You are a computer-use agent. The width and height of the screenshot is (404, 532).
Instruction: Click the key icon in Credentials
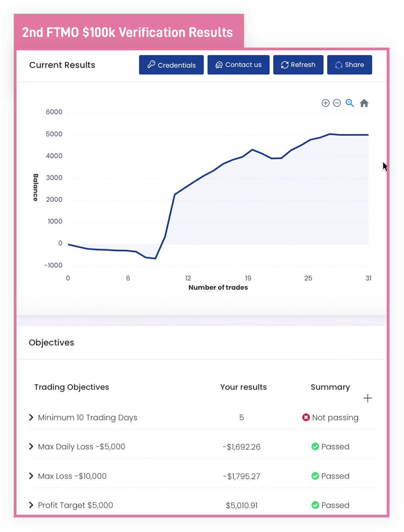click(x=151, y=64)
